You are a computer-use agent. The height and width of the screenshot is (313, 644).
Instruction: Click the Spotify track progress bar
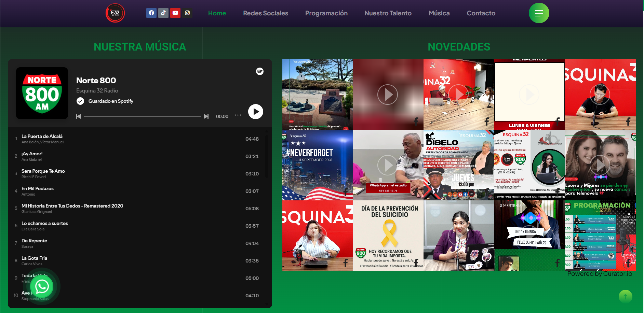coord(142,116)
